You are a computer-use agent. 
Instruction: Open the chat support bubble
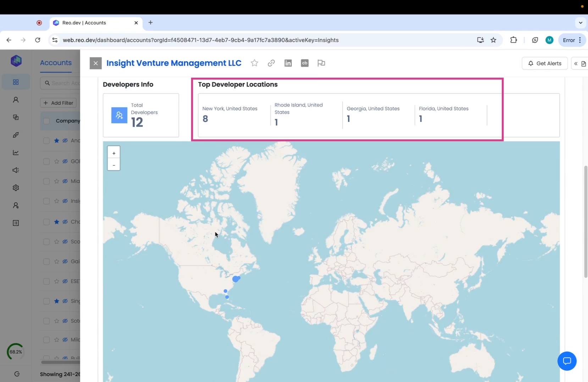567,361
